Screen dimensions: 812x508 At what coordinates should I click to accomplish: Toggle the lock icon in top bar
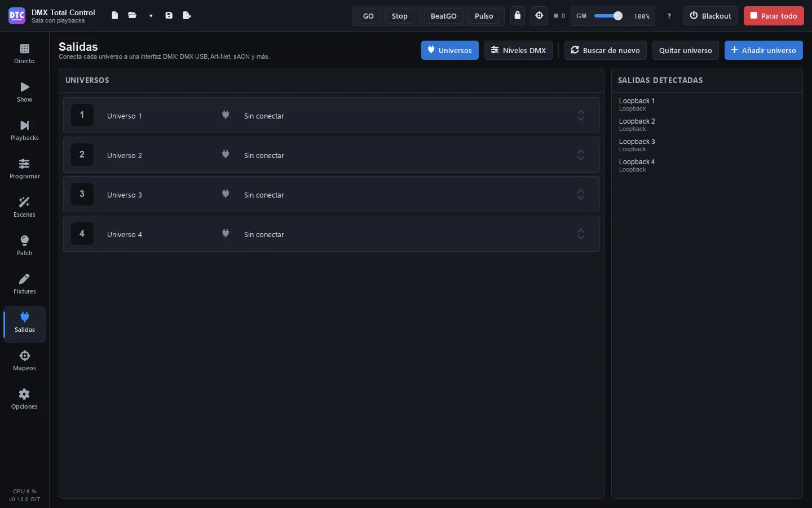(518, 16)
